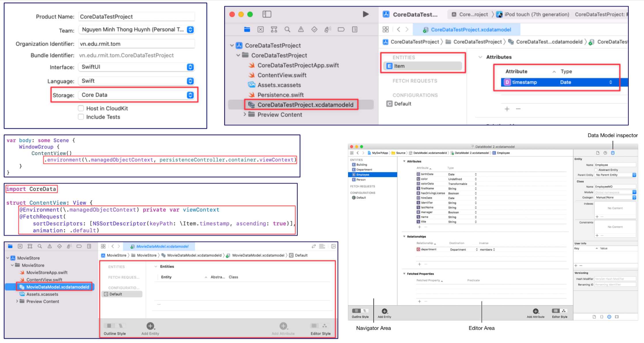Click the Organization Identifier input field

pos(136,44)
